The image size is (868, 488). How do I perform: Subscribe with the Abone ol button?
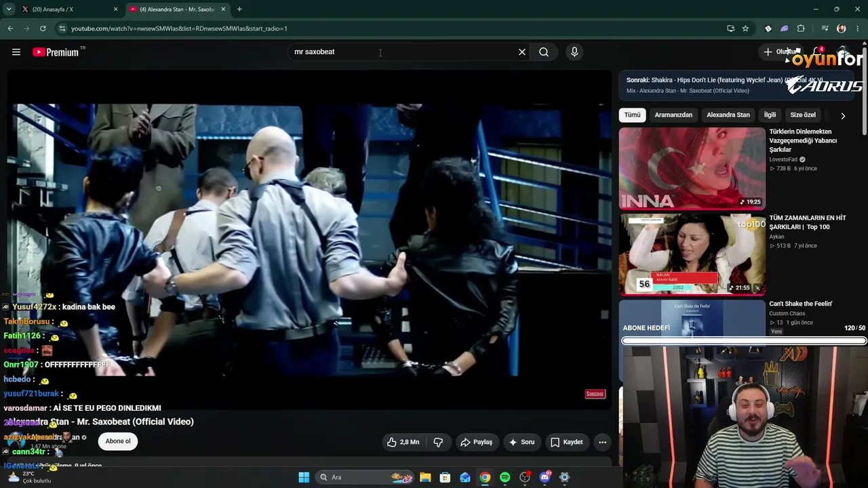pos(118,441)
